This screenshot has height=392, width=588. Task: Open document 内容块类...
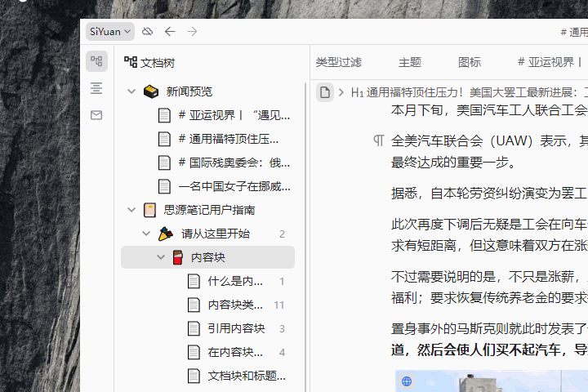[x=235, y=305]
